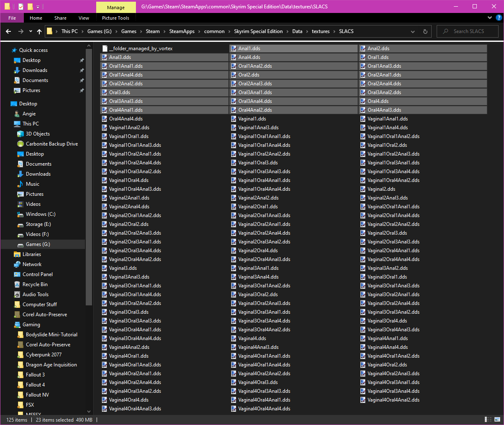
Task: Select the Manage contextual tab
Action: [116, 7]
